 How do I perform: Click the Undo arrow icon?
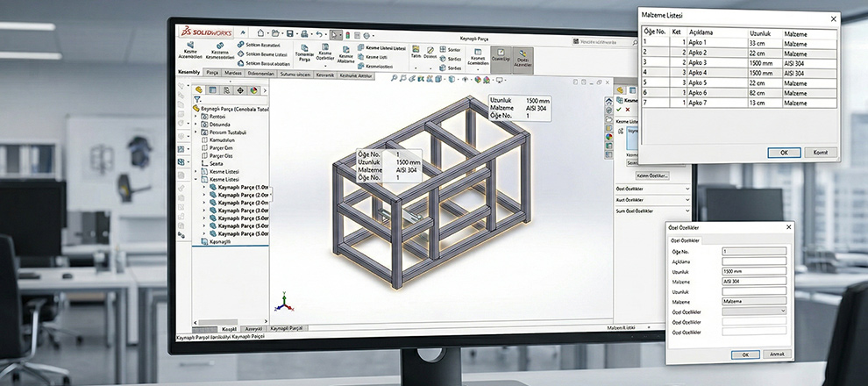click(318, 34)
